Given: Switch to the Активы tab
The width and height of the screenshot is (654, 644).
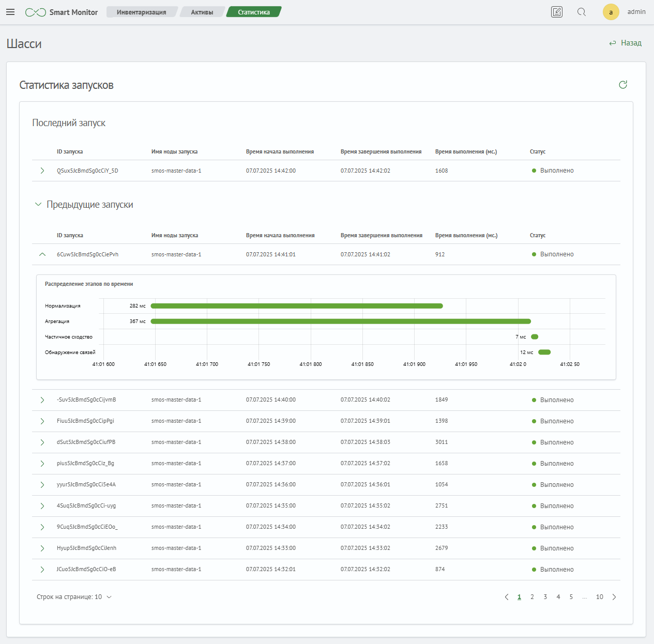Looking at the screenshot, I should (202, 12).
